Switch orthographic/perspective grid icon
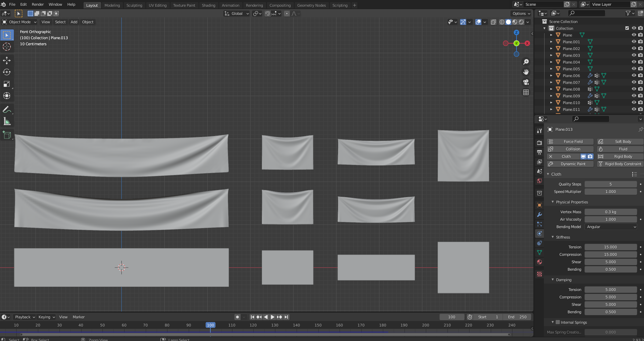The image size is (644, 341). point(526,92)
